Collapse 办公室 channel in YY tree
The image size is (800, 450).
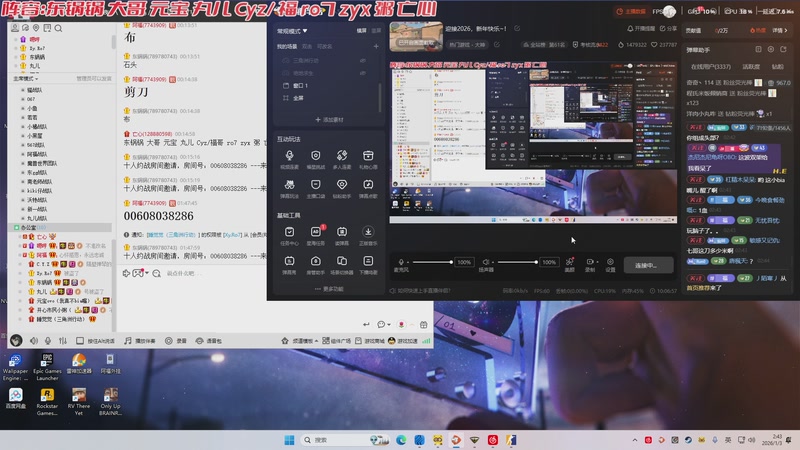click(16, 228)
